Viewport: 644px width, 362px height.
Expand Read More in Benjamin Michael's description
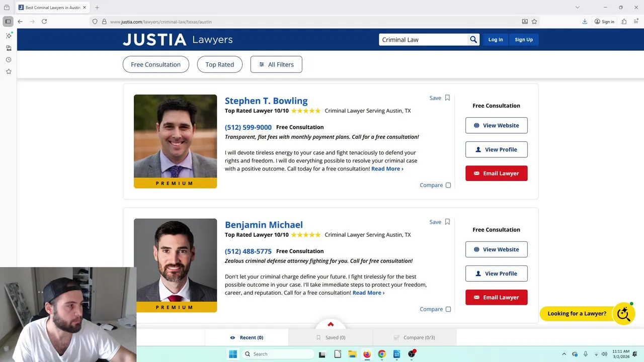(368, 293)
